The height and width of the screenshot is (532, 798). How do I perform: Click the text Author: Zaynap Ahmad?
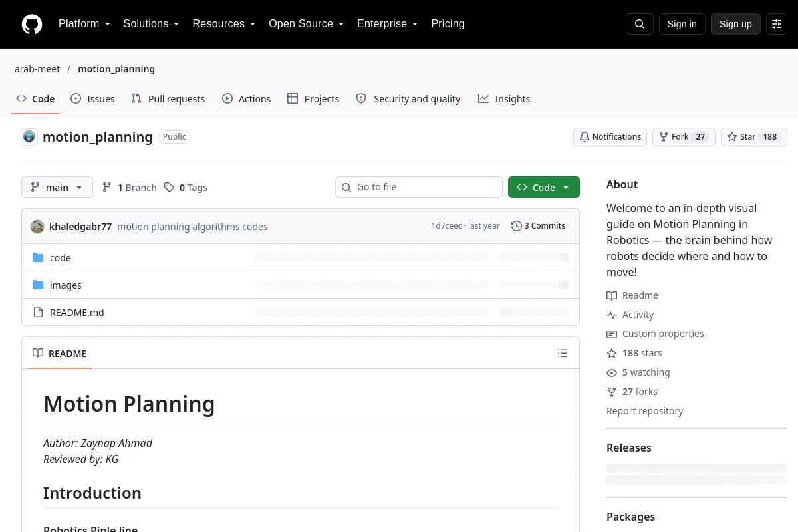click(98, 443)
